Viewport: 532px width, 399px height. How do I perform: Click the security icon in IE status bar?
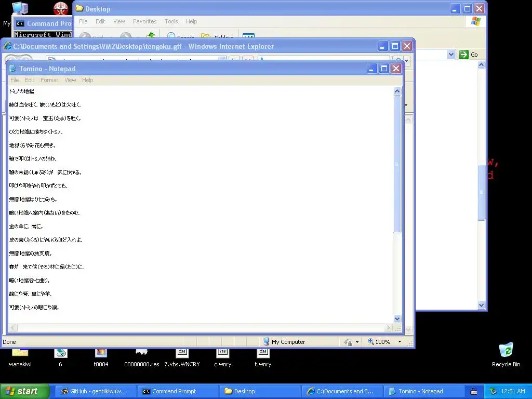348,342
